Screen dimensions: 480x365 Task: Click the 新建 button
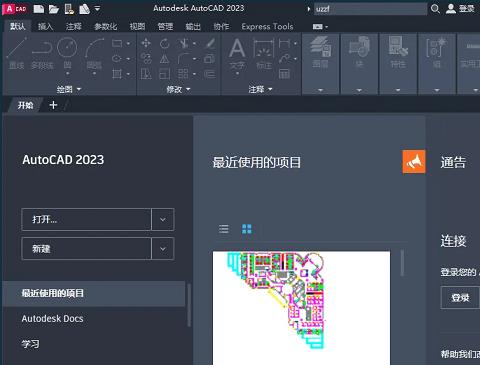(86, 249)
